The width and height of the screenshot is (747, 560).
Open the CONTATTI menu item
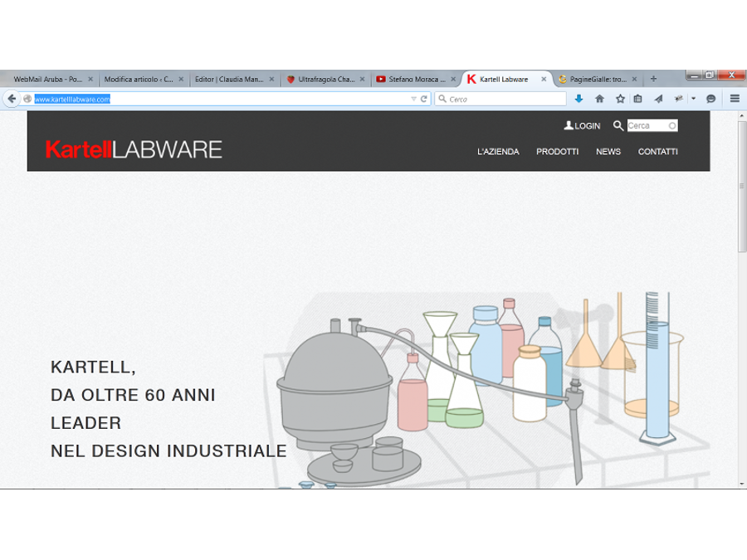click(658, 152)
